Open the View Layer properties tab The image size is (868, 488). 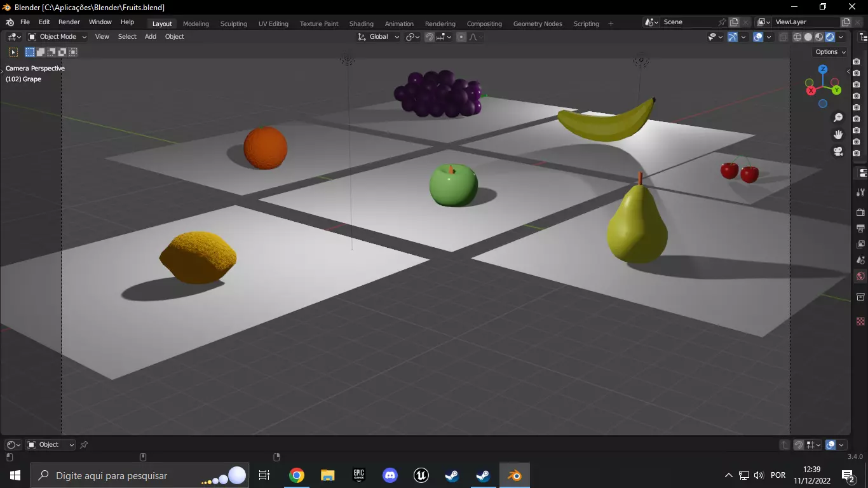click(x=860, y=244)
